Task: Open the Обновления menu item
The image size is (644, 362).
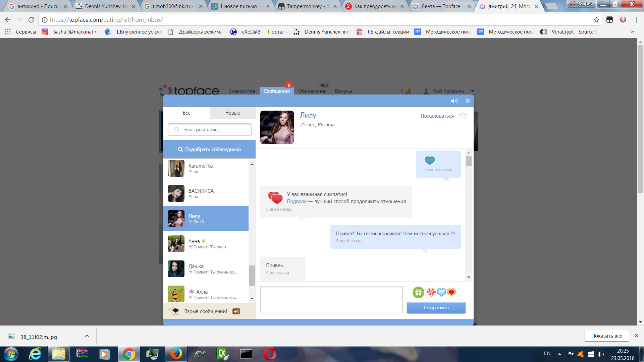Action: (312, 91)
